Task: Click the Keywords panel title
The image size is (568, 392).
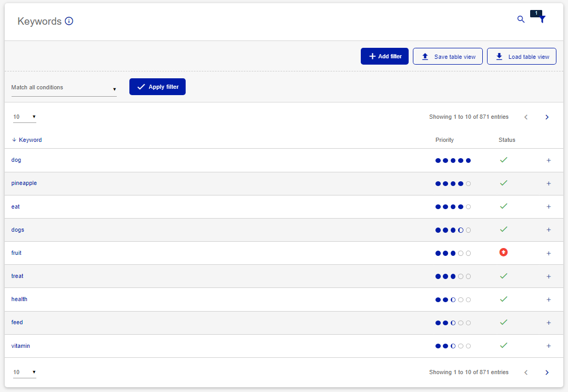Action: [x=39, y=22]
